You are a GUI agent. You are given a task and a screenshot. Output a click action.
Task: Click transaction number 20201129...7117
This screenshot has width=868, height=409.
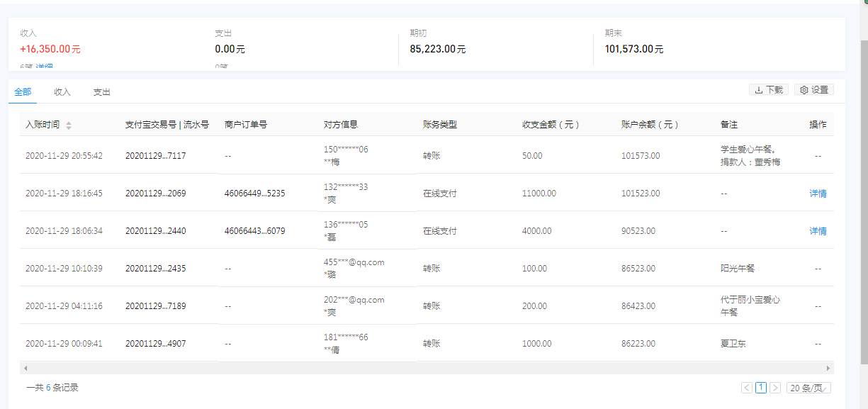click(155, 156)
